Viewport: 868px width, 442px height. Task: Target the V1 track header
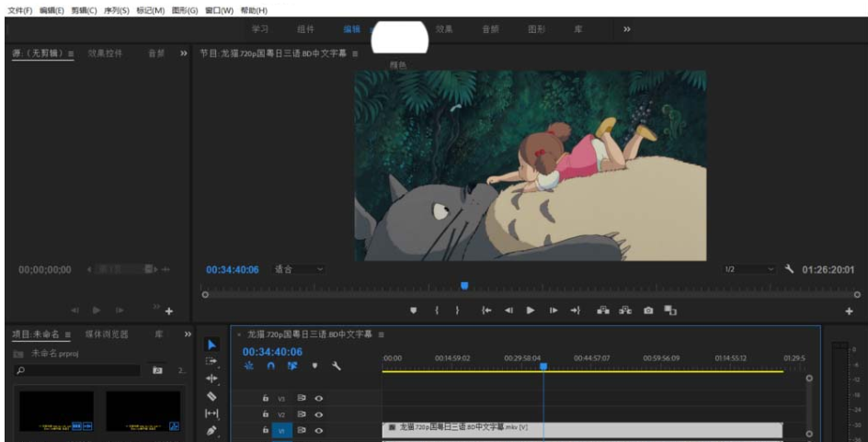tap(281, 430)
